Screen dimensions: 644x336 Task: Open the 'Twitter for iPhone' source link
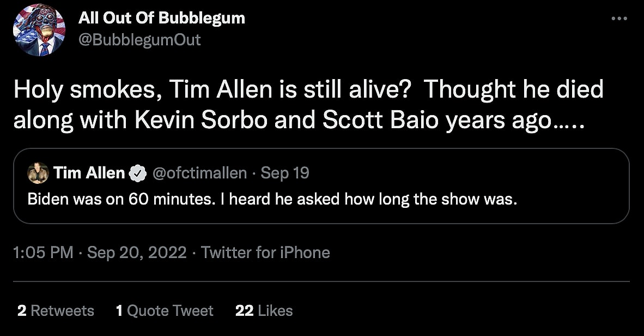265,253
